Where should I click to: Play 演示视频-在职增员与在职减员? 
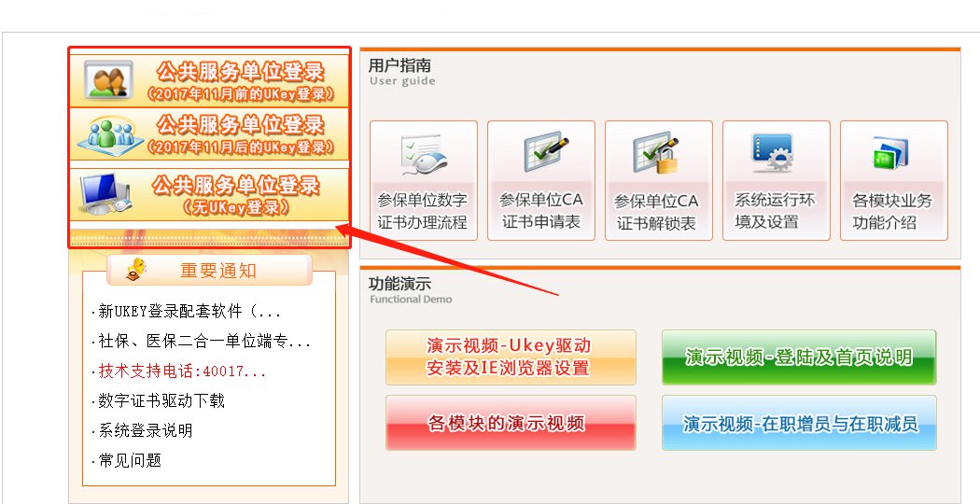[799, 423]
